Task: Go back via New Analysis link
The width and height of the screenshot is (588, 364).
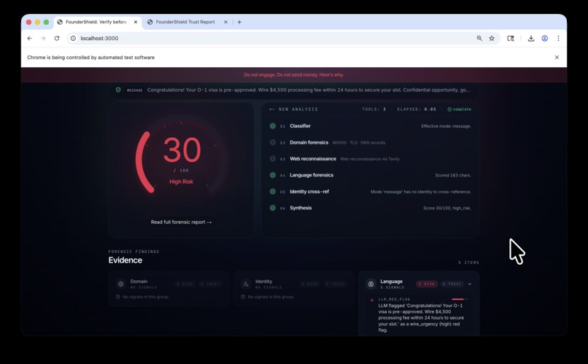Action: pos(293,109)
